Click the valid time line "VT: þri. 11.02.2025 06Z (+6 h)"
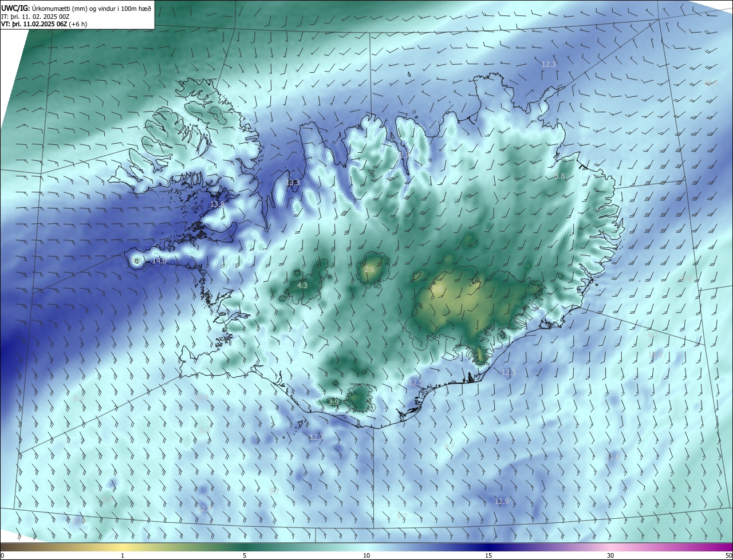The image size is (733, 560). click(x=44, y=24)
